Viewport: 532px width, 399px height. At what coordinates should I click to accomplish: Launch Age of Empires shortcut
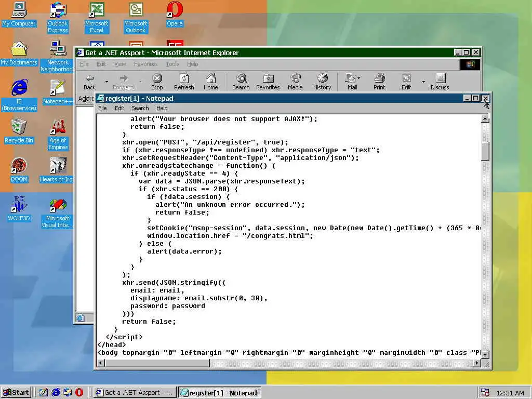click(x=58, y=135)
